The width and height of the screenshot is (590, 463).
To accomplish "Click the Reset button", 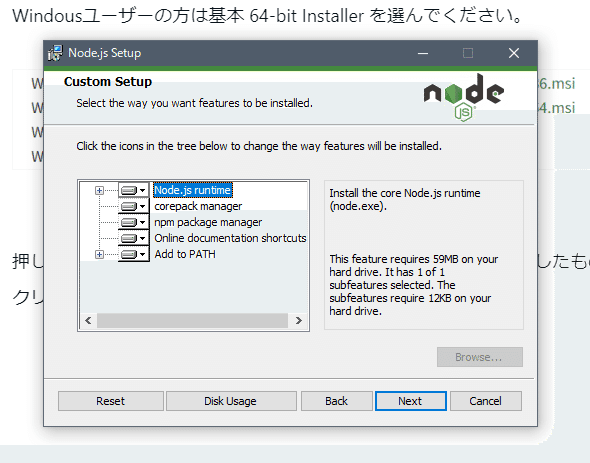I will (x=111, y=401).
